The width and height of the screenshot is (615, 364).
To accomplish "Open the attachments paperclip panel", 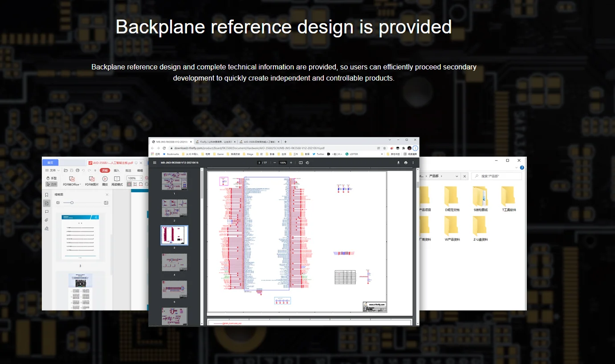I will click(47, 220).
